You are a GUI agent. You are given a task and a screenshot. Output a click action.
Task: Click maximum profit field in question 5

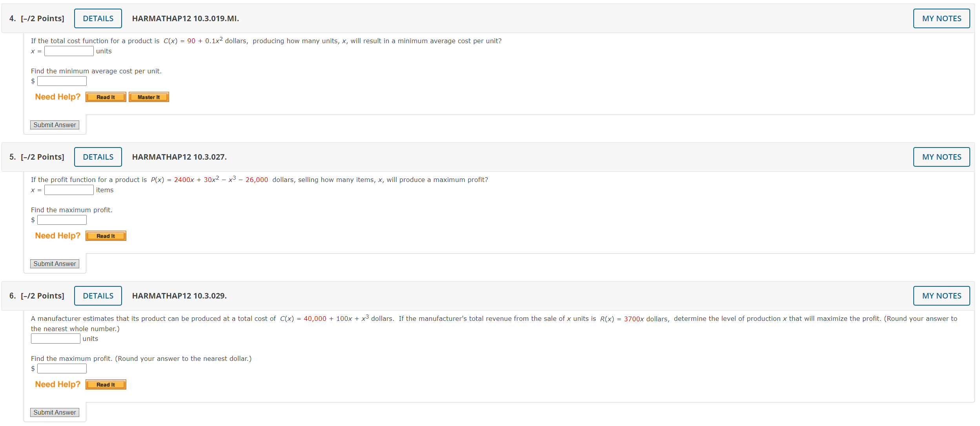(62, 220)
